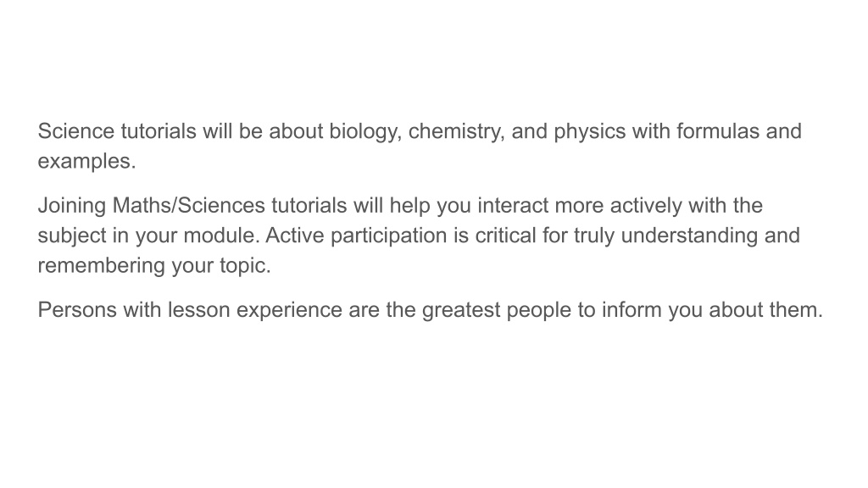Click the word "examples." on second line

[x=87, y=163]
